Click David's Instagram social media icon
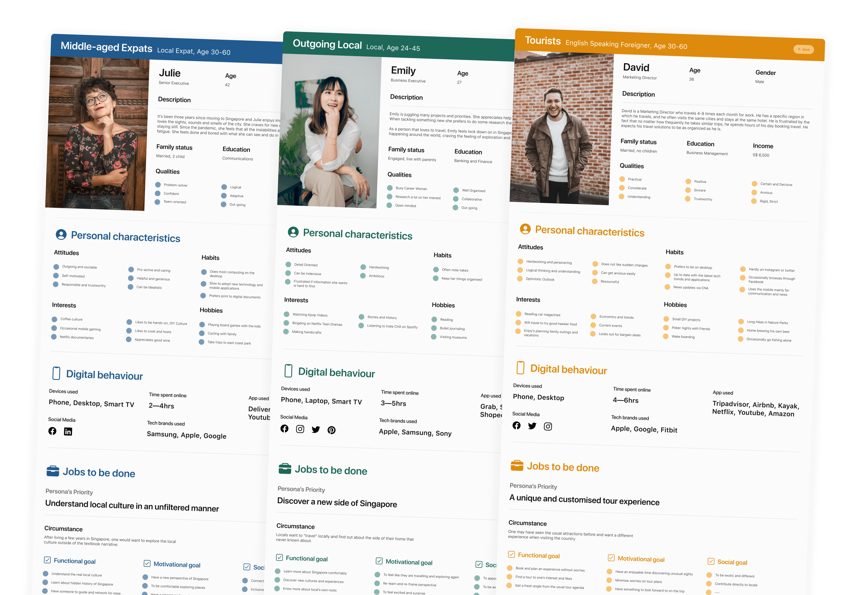 tap(547, 426)
